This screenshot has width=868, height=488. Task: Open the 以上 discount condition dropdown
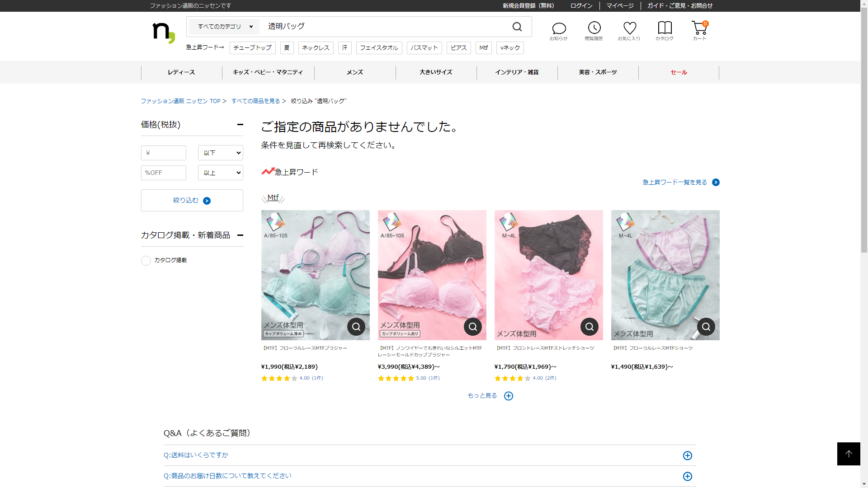[221, 173]
